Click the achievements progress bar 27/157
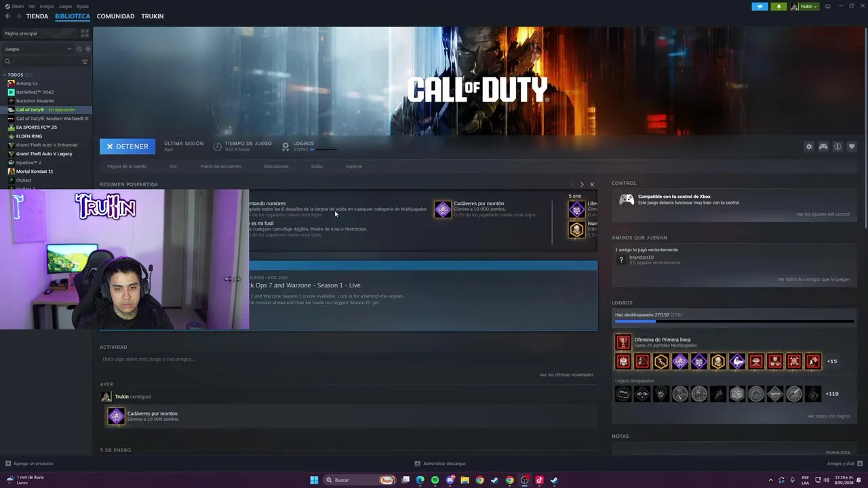The image size is (868, 488). point(734,321)
